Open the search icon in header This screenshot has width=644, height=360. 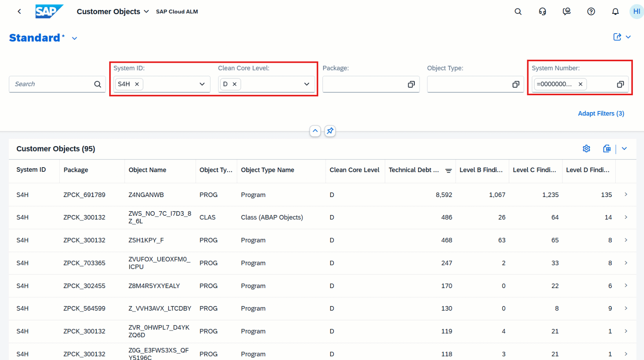click(518, 11)
